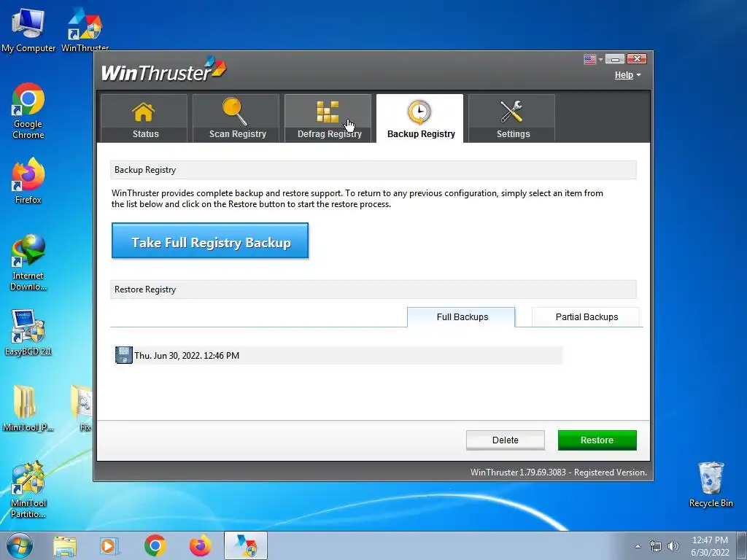
Task: Open the Windows Start menu
Action: [20, 545]
